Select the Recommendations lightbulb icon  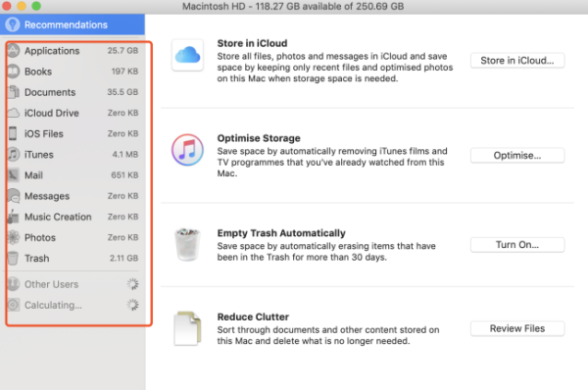(x=13, y=24)
